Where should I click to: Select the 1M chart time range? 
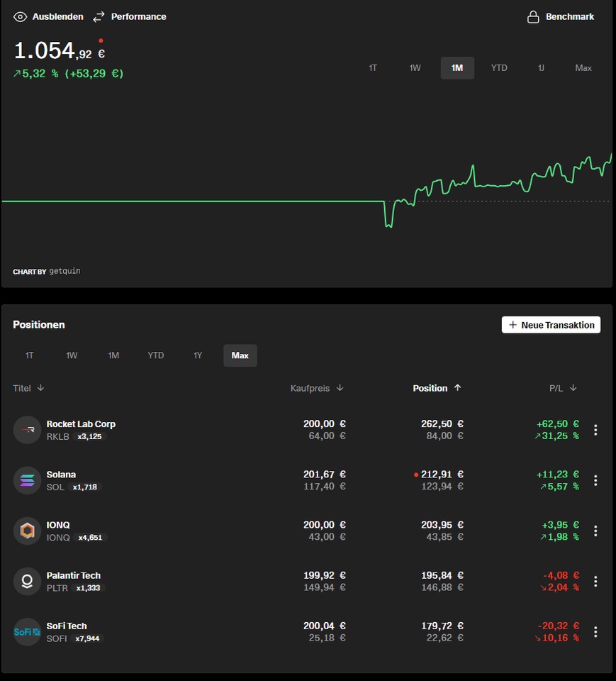point(457,68)
